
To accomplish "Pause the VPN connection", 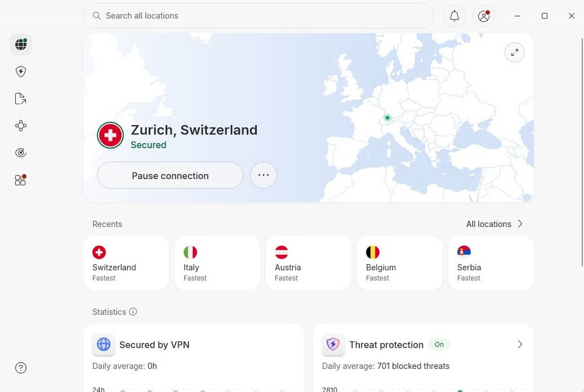I will pyautogui.click(x=170, y=176).
